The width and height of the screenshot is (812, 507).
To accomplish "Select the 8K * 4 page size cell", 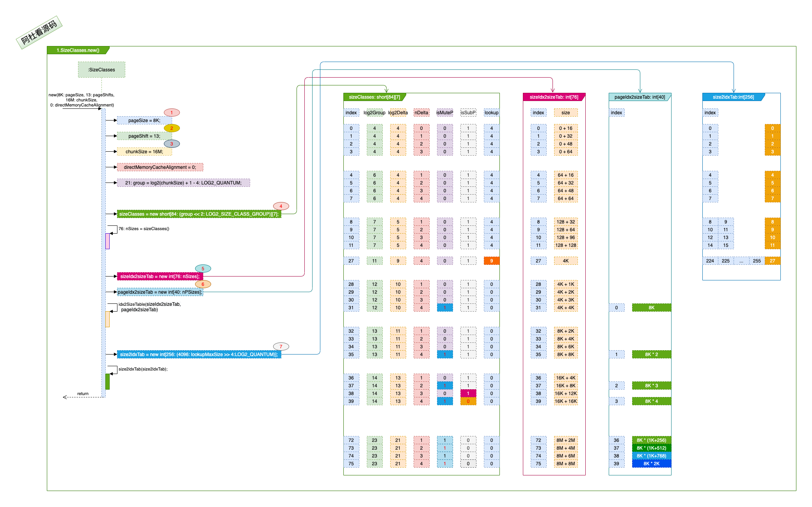I will pyautogui.click(x=652, y=401).
